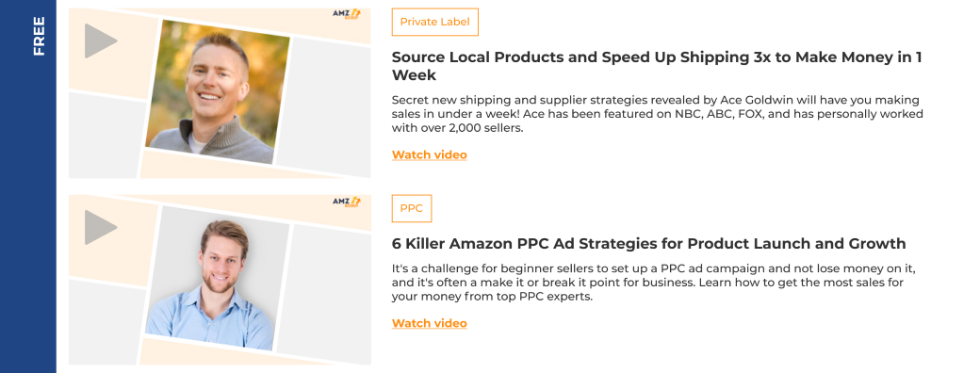Open the 6 Killer Amazon PPC heading
Image resolution: width=980 pixels, height=373 pixels.
[x=648, y=243]
